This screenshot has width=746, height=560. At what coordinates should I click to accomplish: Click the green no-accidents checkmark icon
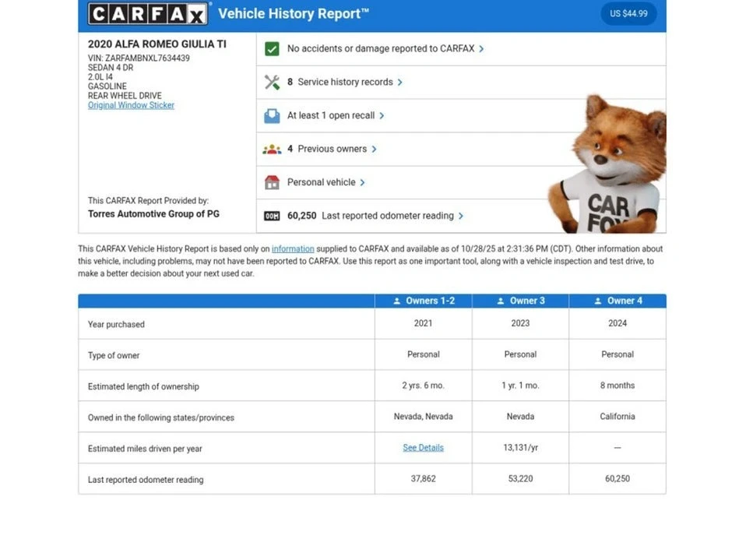(x=272, y=48)
